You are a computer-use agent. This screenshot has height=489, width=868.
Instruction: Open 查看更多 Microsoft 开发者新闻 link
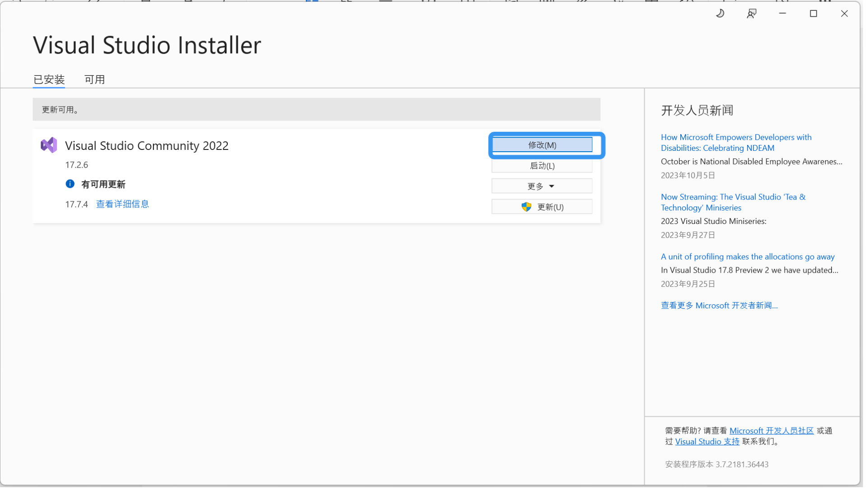(719, 305)
